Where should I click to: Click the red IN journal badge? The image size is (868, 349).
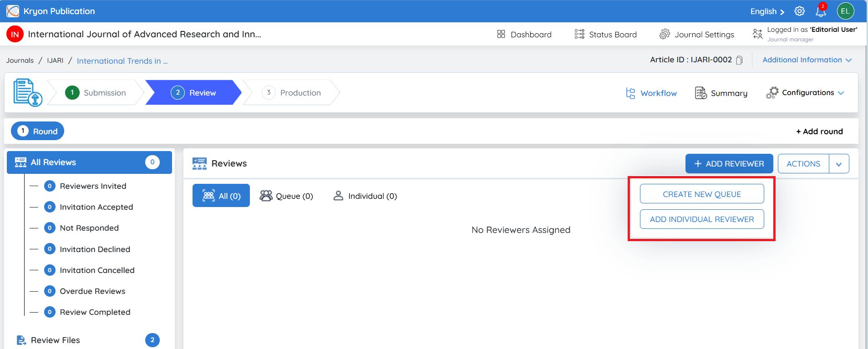click(15, 34)
